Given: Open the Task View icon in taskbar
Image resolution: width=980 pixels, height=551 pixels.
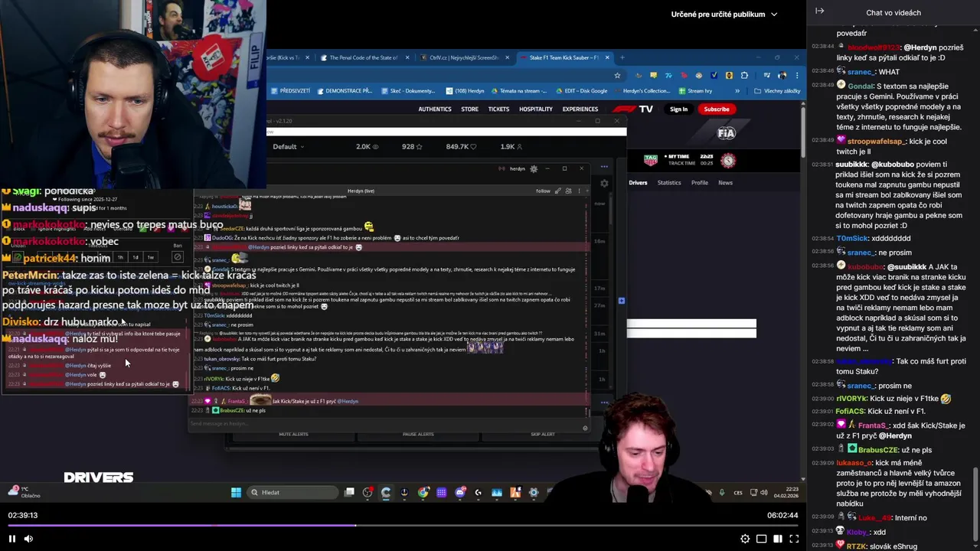Looking at the screenshot, I should coord(349,492).
